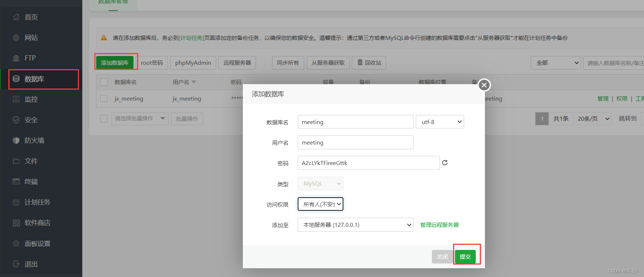
Task: Click the jx_meeting database name cell
Action: [129, 98]
